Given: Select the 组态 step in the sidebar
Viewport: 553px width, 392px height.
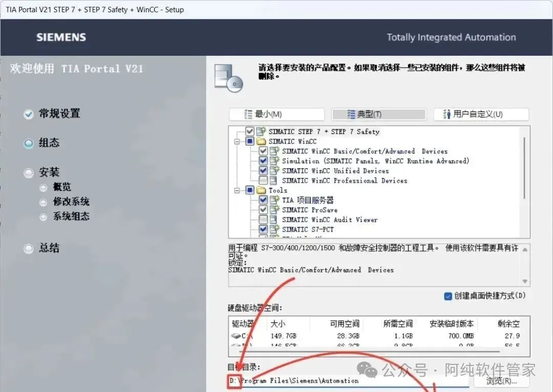Looking at the screenshot, I should [41, 143].
